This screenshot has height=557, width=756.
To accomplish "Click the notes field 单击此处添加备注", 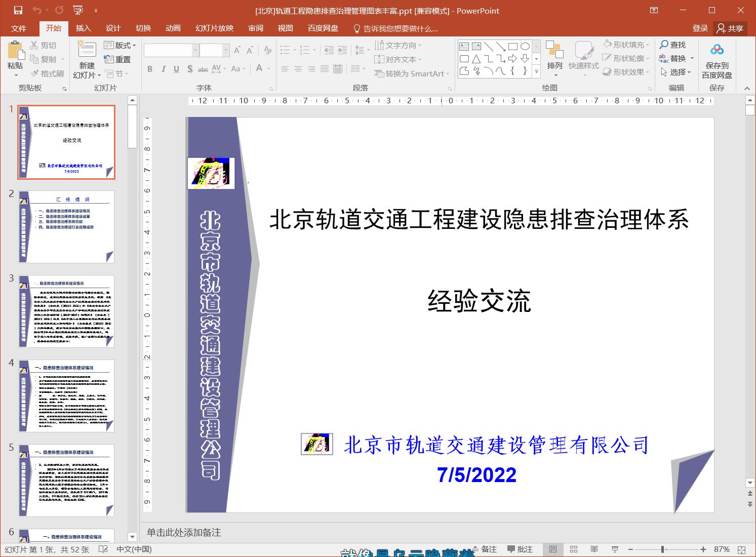I will pos(184,532).
